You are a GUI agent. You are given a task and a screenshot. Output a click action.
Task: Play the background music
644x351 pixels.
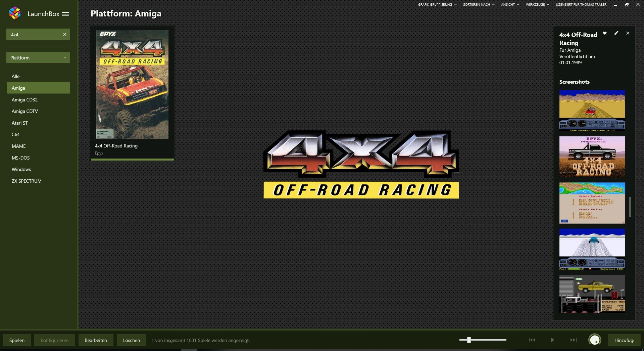pos(552,340)
